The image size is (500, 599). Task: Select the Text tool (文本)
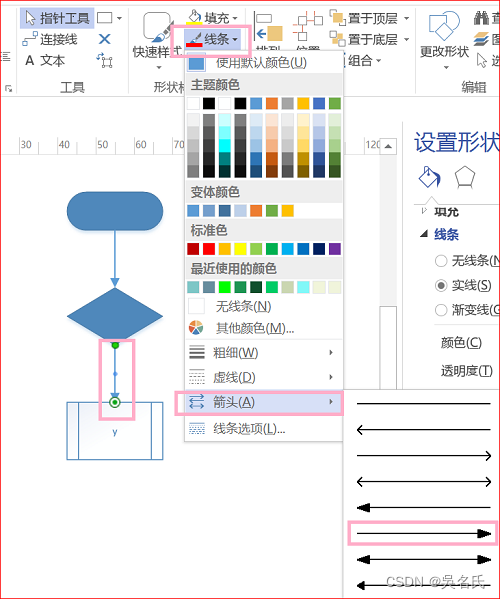45,60
